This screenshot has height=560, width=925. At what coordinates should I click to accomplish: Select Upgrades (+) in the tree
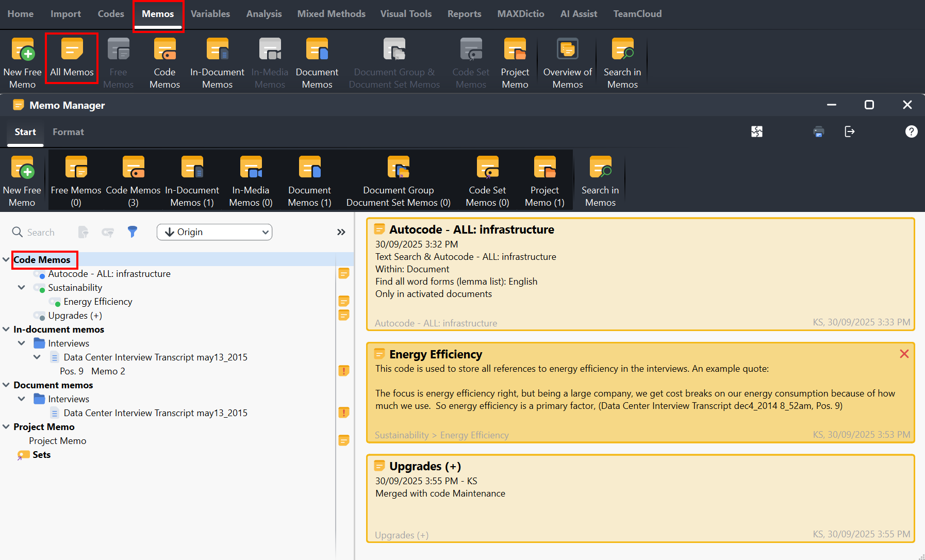click(75, 315)
